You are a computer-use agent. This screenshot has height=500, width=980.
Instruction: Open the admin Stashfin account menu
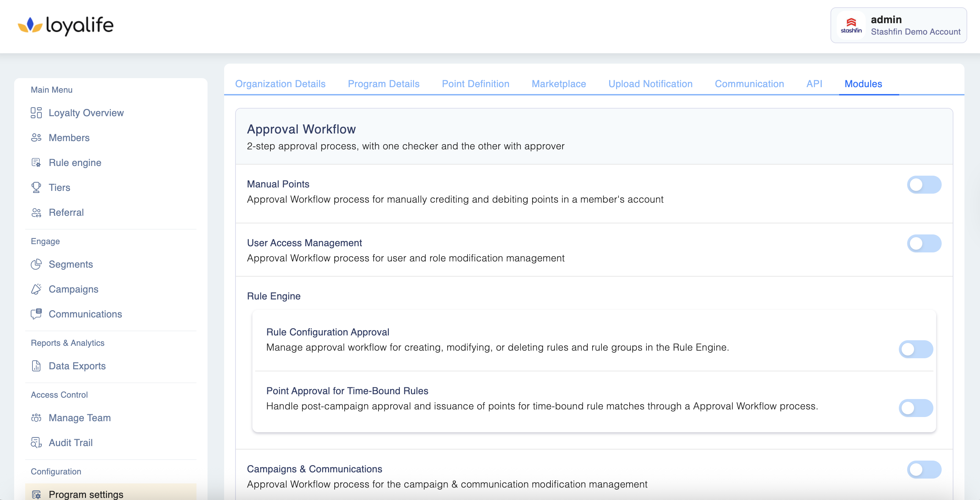coord(898,26)
